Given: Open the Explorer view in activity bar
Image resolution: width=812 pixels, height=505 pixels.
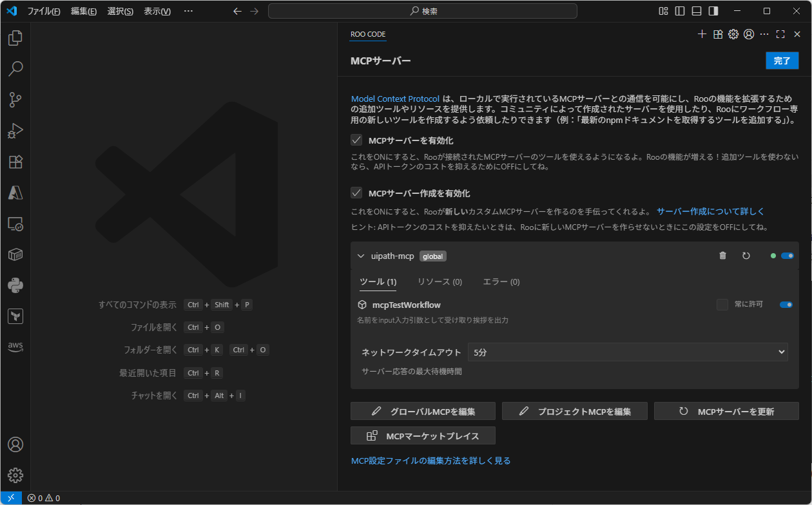Looking at the screenshot, I should pos(15,38).
